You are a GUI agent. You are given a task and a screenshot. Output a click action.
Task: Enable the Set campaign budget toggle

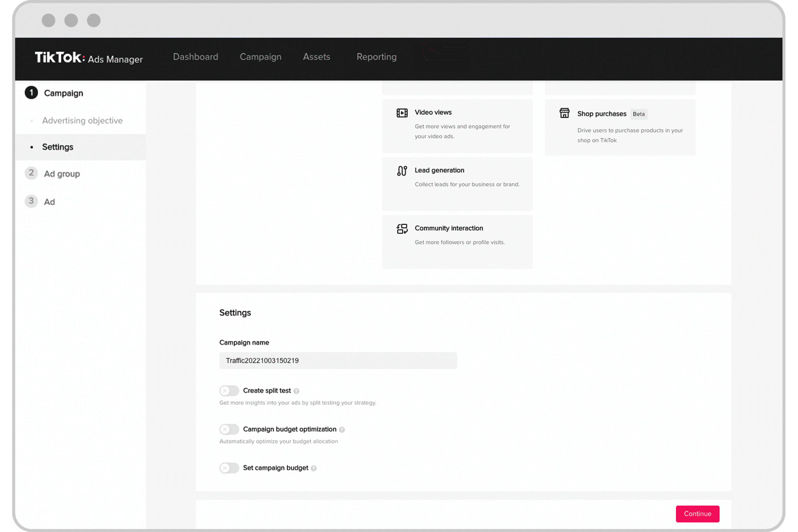(x=229, y=467)
